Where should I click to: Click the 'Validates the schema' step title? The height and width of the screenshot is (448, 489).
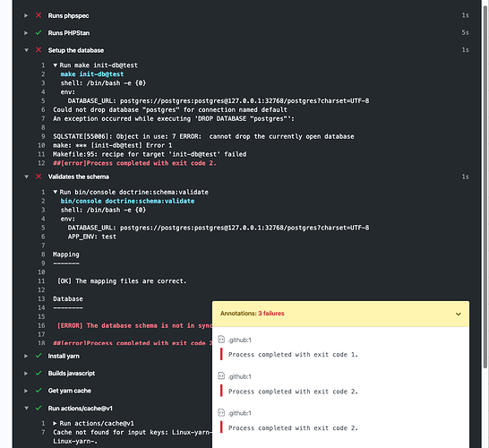(x=78, y=177)
